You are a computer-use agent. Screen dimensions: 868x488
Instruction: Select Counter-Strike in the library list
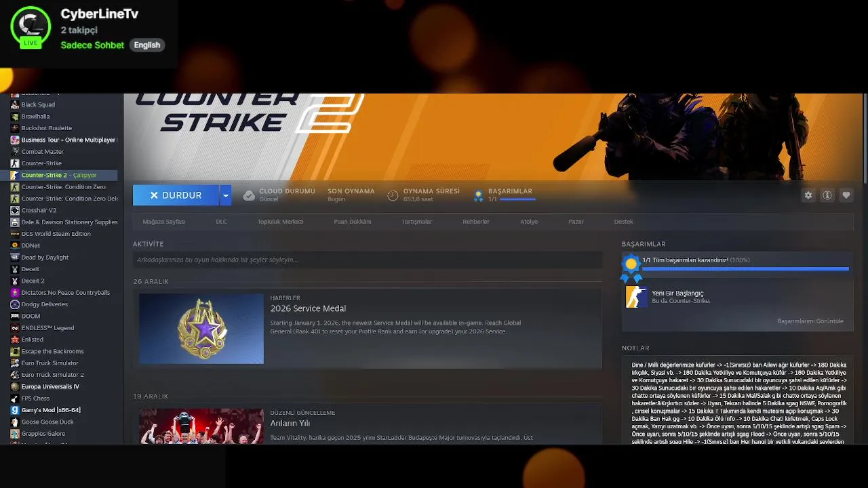point(41,163)
